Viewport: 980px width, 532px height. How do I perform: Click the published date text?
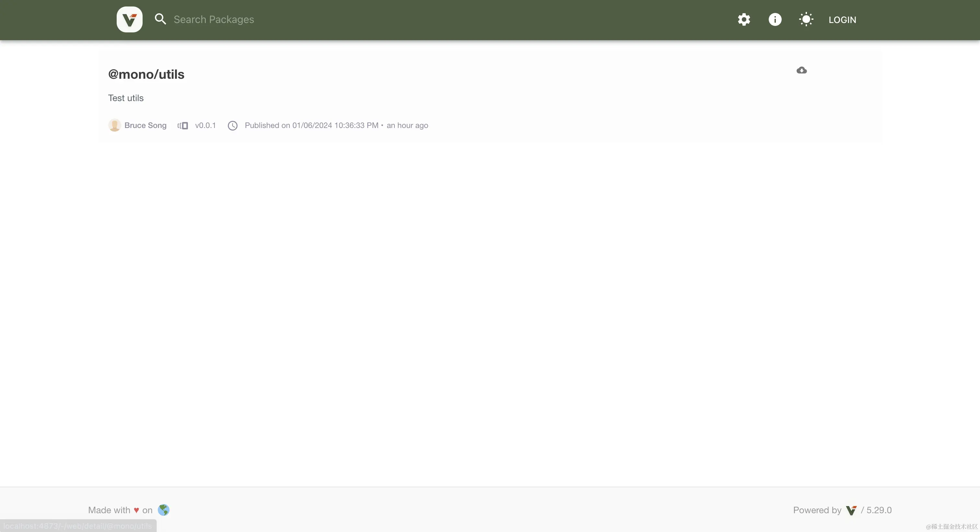[311, 125]
